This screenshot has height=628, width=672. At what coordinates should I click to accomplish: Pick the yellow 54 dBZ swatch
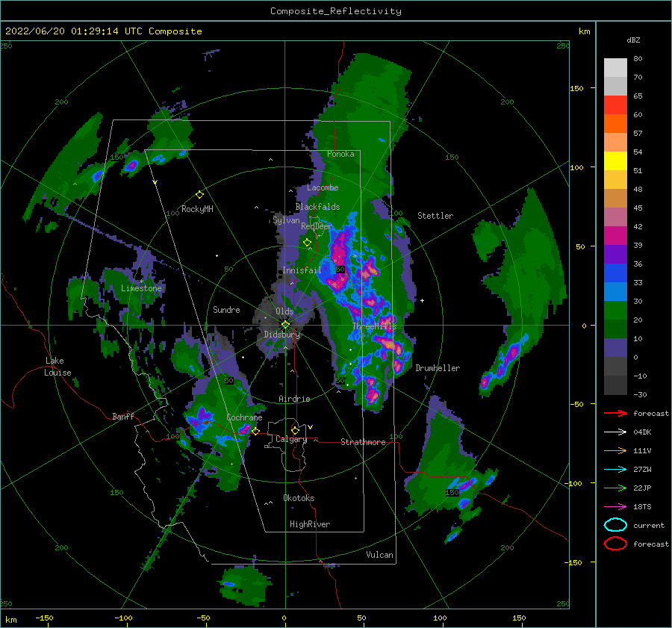[615, 161]
